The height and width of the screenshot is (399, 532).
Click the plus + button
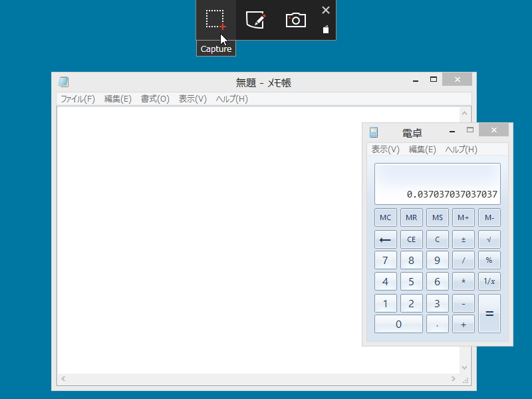tap(463, 324)
